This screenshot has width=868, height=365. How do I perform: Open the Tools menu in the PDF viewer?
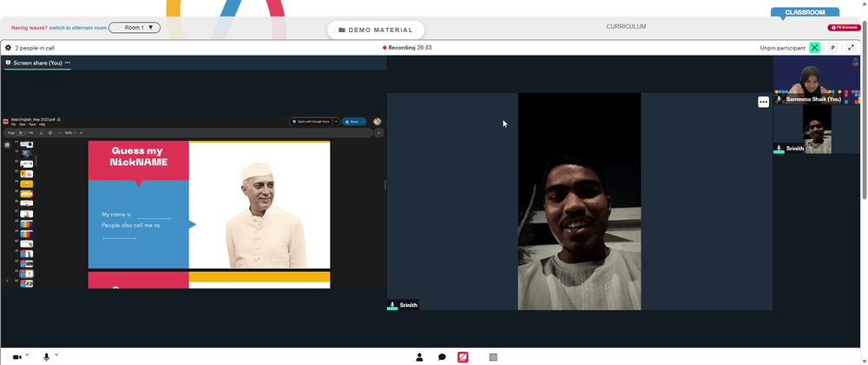(x=32, y=124)
